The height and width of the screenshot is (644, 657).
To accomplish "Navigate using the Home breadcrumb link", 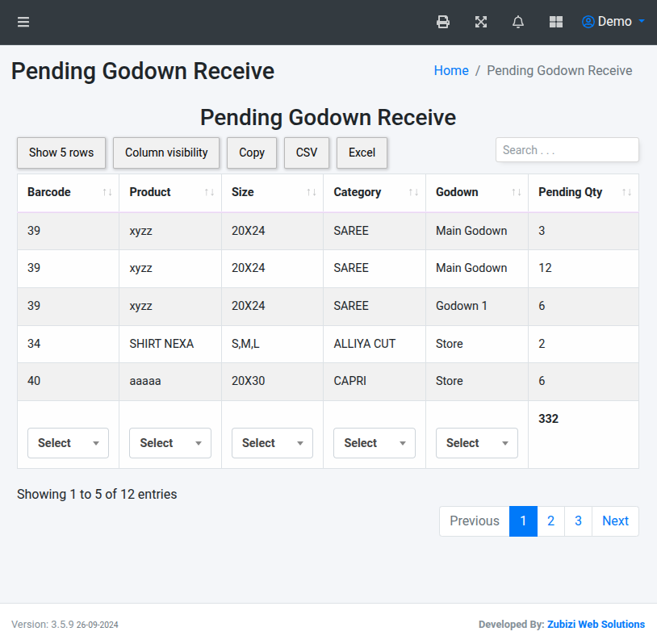I will click(450, 71).
